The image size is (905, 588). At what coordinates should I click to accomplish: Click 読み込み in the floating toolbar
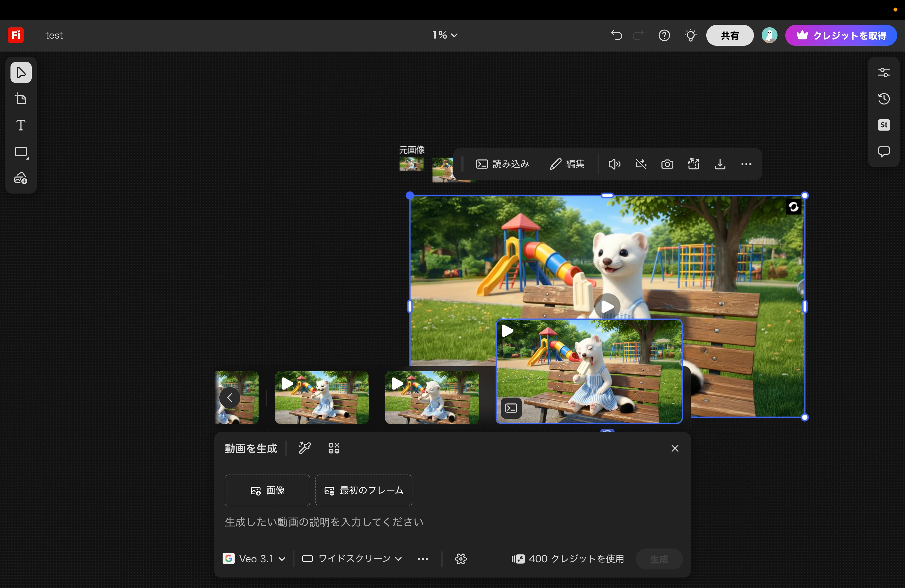click(x=502, y=164)
